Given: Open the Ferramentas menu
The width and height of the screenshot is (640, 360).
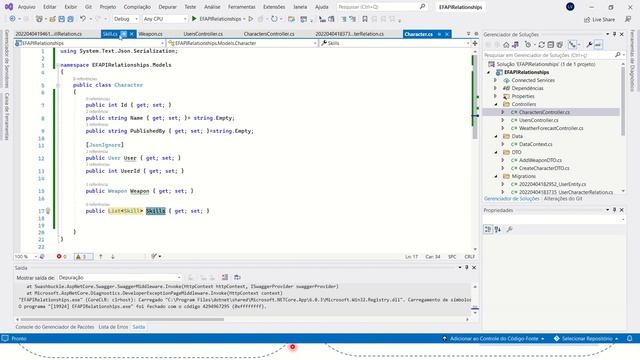Looking at the screenshot, I should coord(242,7).
